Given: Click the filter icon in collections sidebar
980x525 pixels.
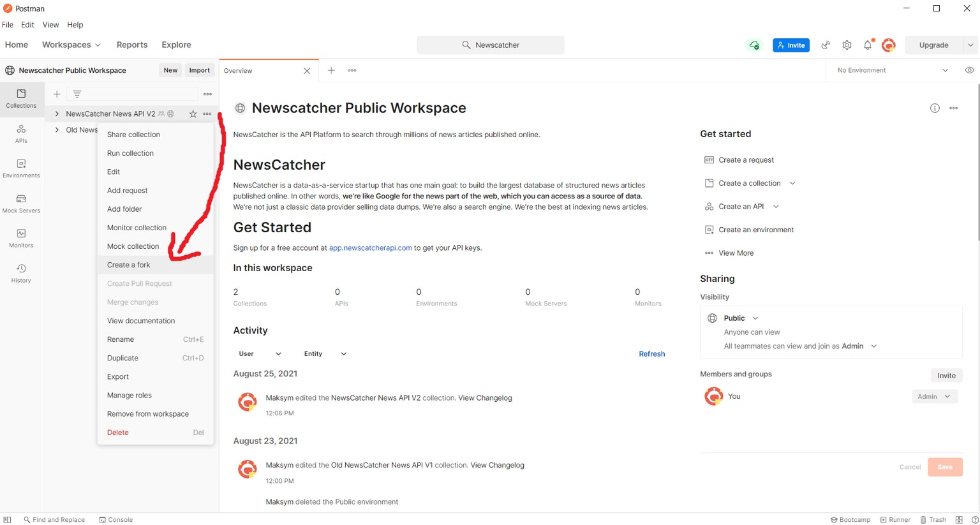Looking at the screenshot, I should (77, 94).
